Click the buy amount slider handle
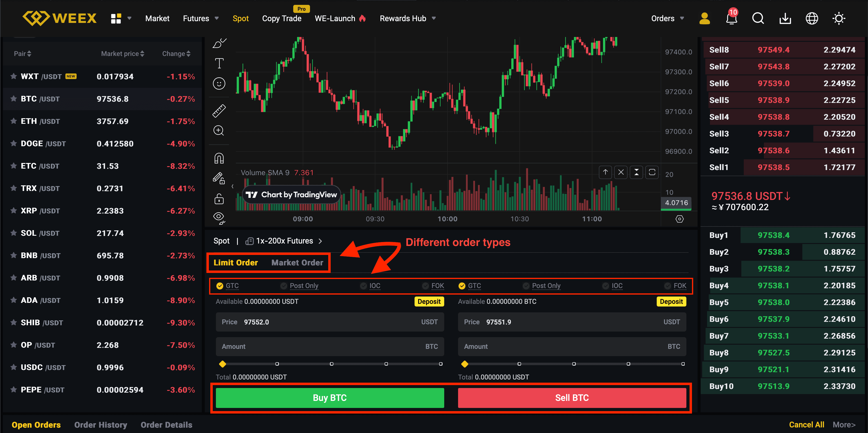868x433 pixels. point(222,364)
